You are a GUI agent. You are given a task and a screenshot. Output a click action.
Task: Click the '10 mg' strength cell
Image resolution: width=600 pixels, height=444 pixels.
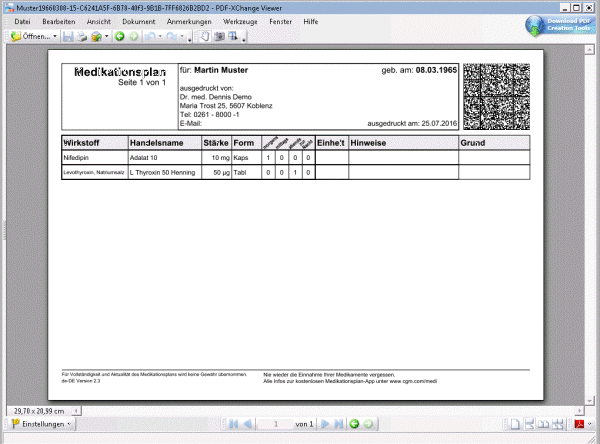(217, 158)
